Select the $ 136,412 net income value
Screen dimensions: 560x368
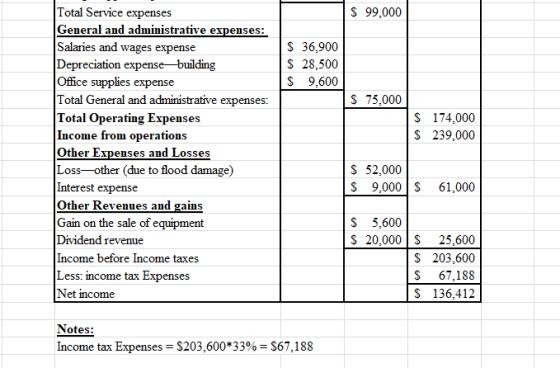[444, 294]
